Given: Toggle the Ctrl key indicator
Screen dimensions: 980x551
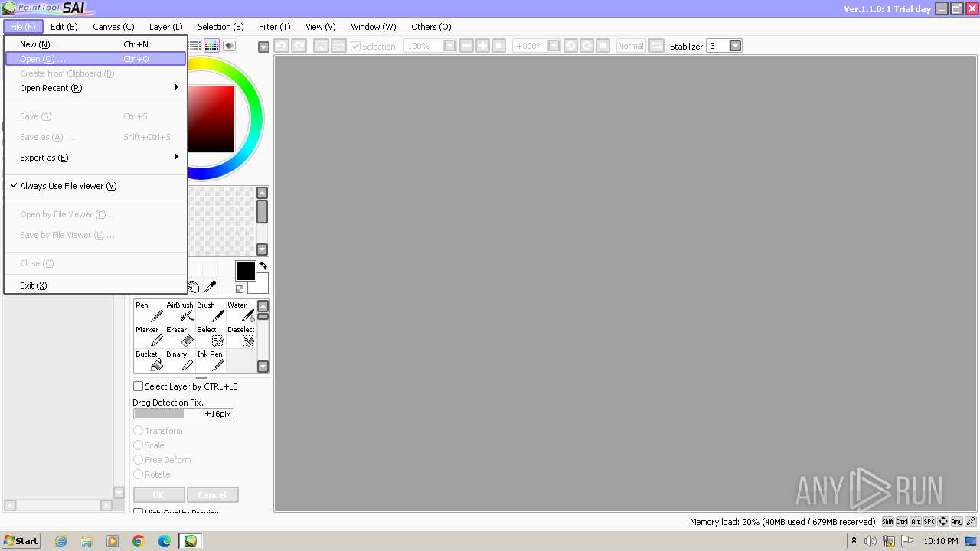Looking at the screenshot, I should [902, 521].
